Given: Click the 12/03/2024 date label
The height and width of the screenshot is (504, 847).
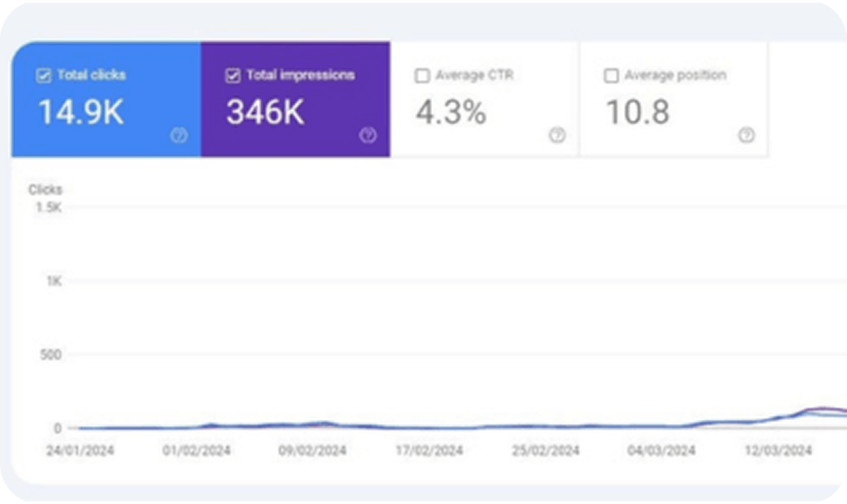Looking at the screenshot, I should (x=778, y=450).
